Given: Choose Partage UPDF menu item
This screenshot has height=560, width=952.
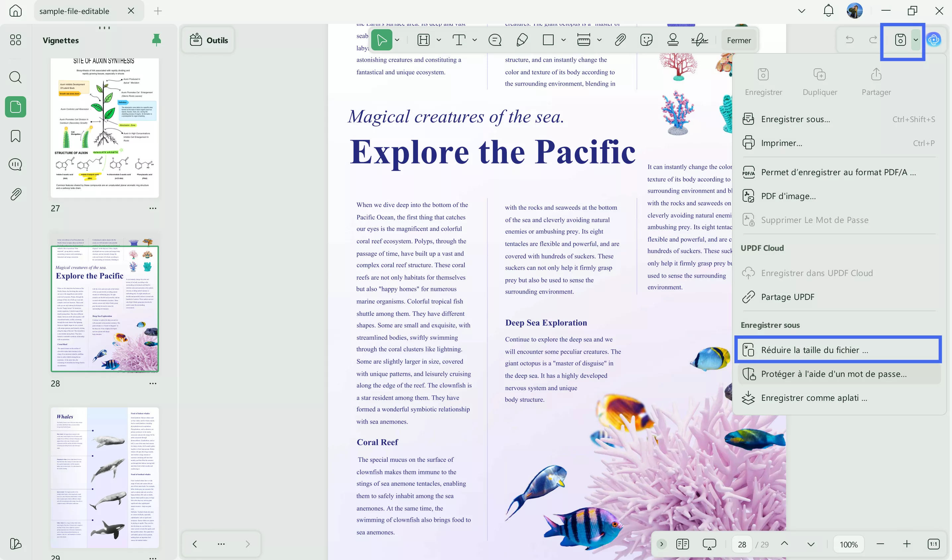Looking at the screenshot, I should (x=839, y=297).
